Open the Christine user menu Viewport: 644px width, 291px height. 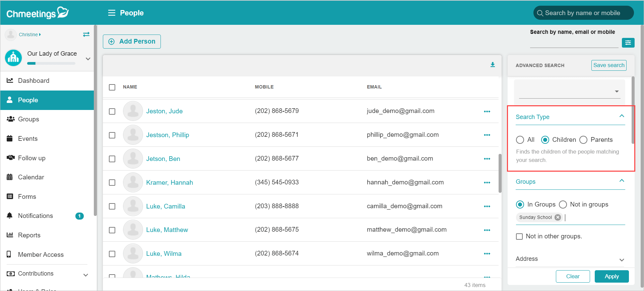click(x=30, y=35)
